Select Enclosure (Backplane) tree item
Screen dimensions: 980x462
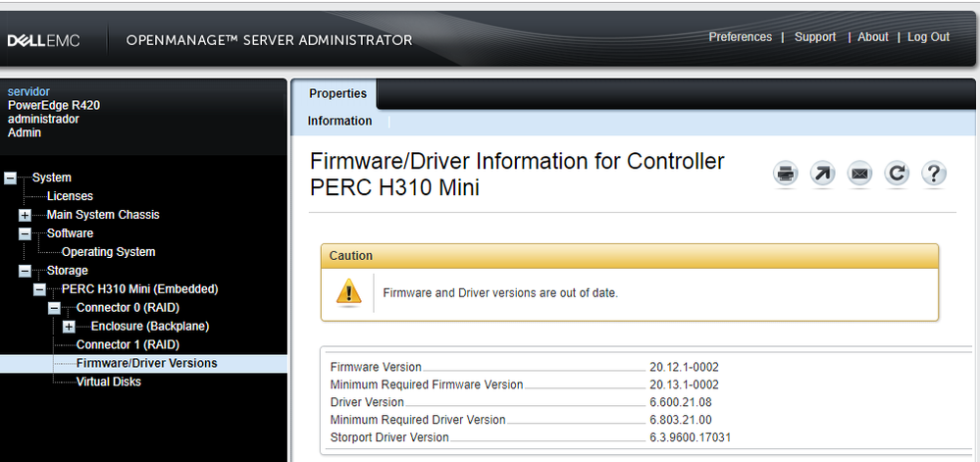click(150, 327)
